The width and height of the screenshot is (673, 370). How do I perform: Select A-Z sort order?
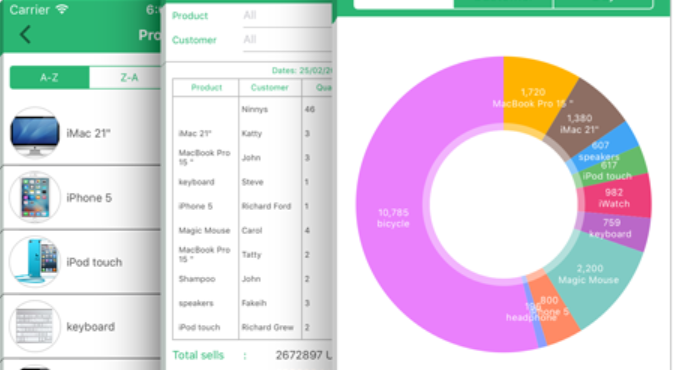coord(49,77)
